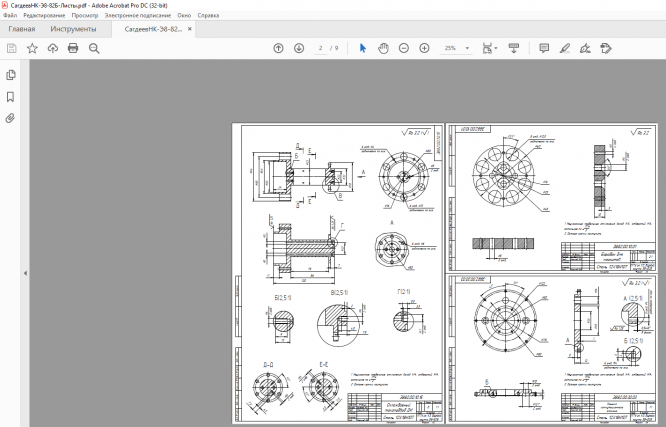The width and height of the screenshot is (666, 427).
Task: Go to next page arrow
Action: point(299,48)
